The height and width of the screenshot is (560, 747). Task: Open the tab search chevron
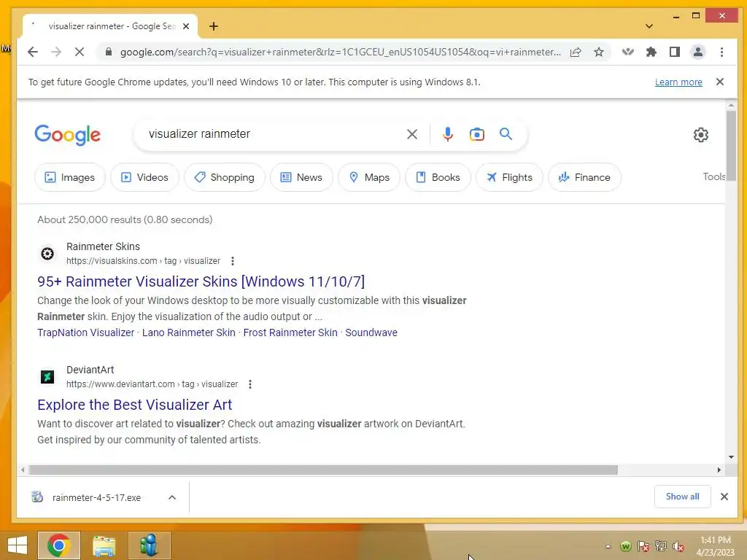point(649,26)
